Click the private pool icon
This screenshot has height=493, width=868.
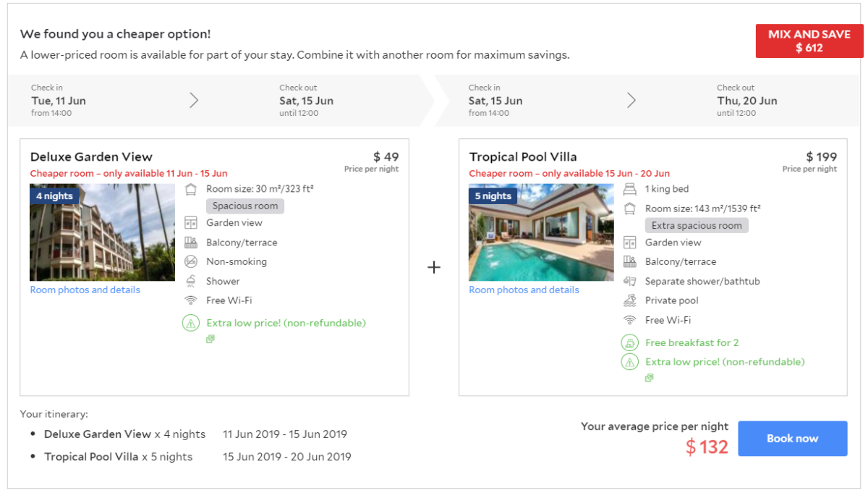(x=630, y=300)
